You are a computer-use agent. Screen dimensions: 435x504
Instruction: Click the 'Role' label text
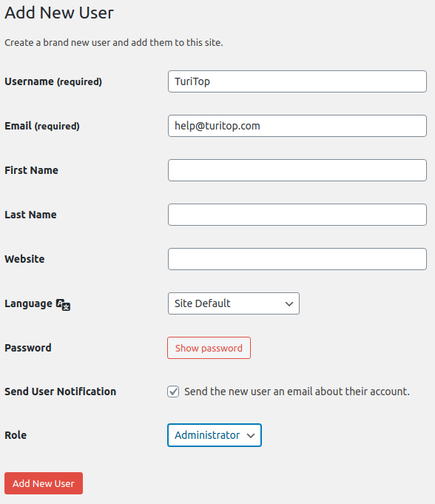click(x=16, y=435)
